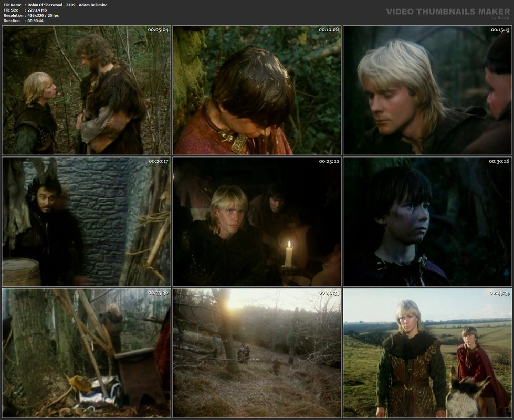Select the thumbnail timestamped 00:30:26

pyautogui.click(x=427, y=222)
